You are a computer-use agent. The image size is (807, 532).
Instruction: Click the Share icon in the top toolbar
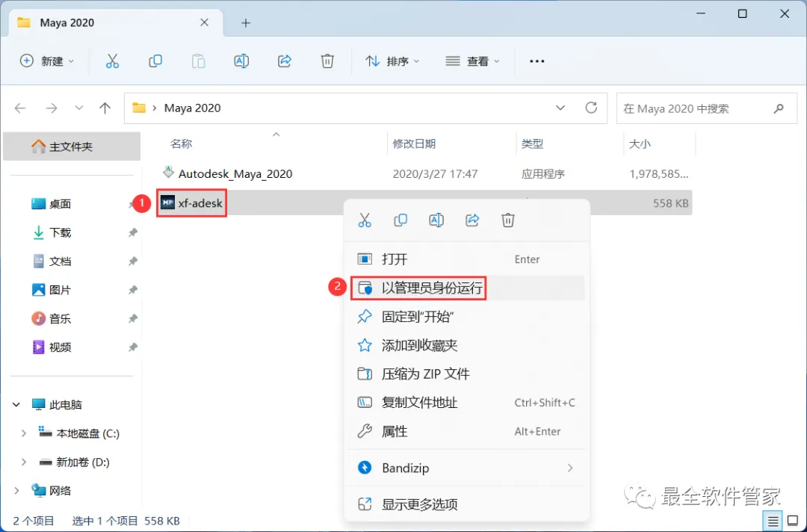284,61
